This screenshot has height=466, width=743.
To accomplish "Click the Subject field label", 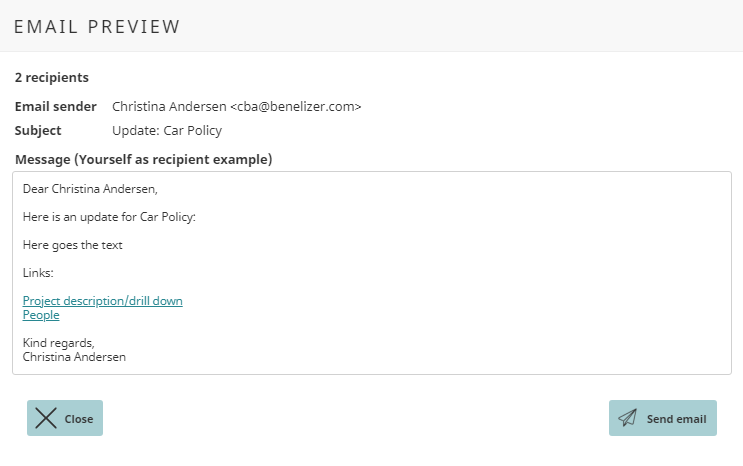I will pyautogui.click(x=38, y=130).
